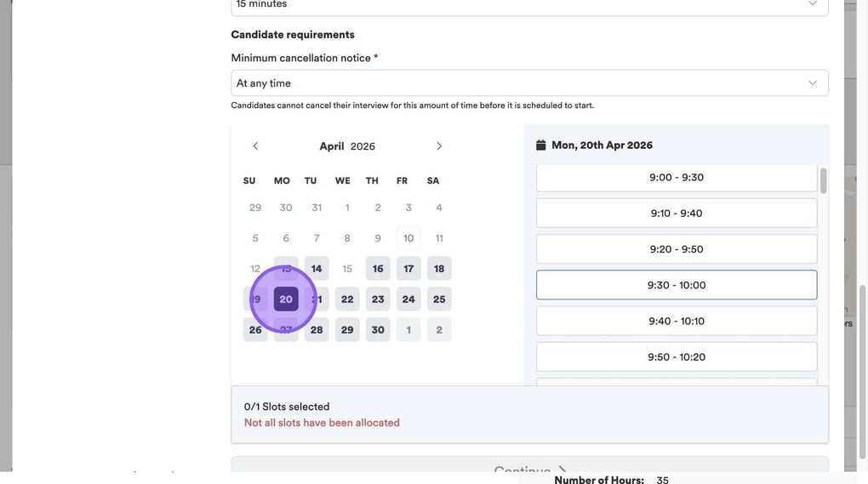Pick April 17 in the date picker
This screenshot has height=484, width=868.
click(408, 269)
